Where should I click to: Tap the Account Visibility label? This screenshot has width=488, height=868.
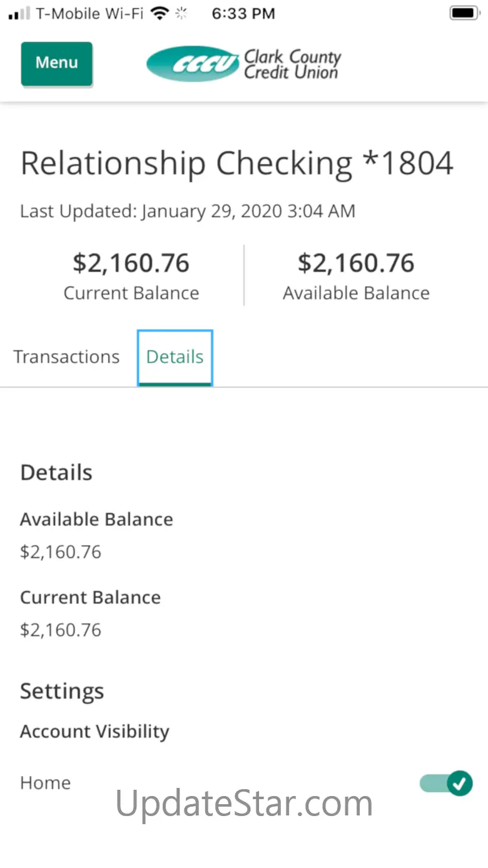click(x=94, y=732)
